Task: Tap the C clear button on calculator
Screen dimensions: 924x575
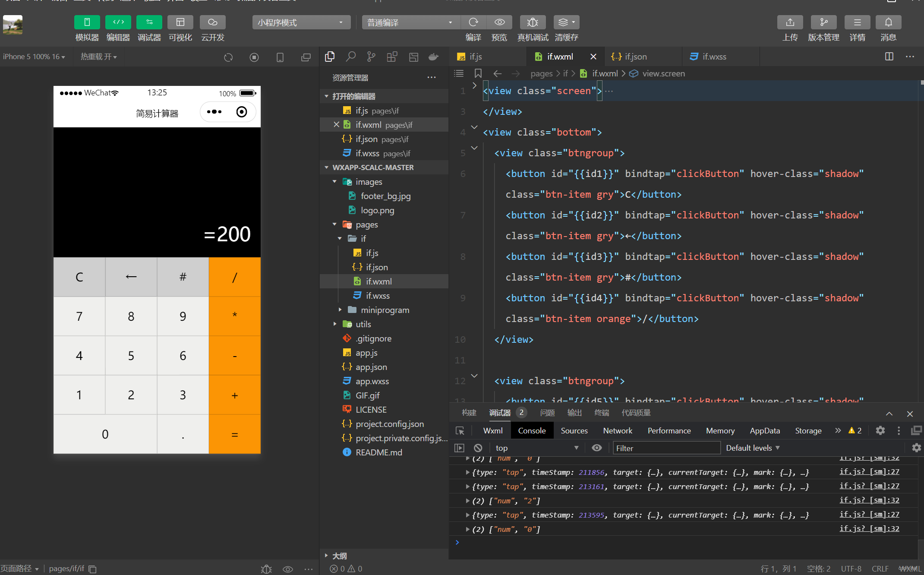Action: click(79, 277)
